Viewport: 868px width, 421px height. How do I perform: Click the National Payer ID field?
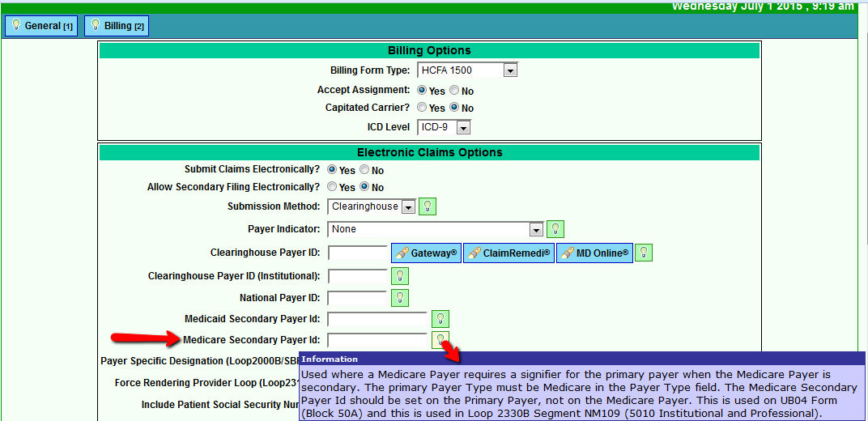coord(358,298)
